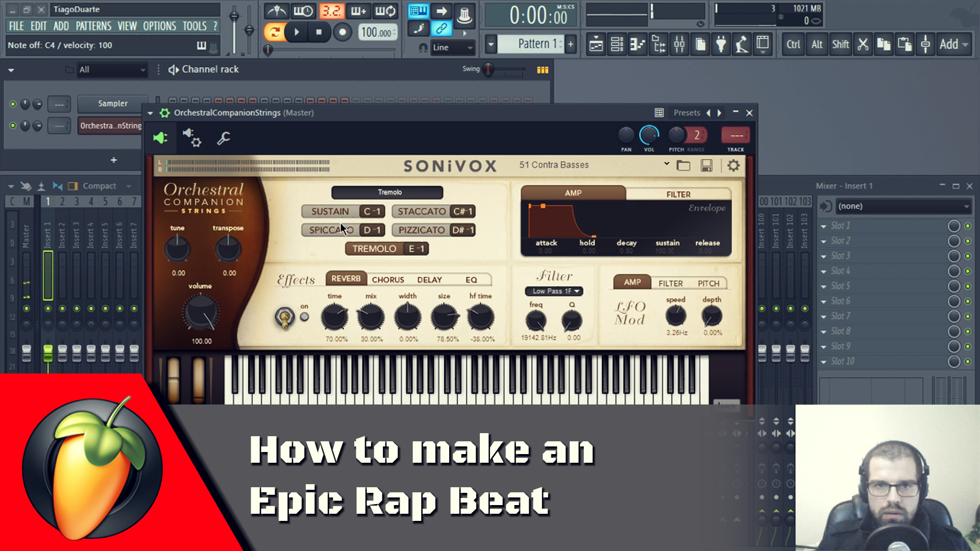The image size is (980, 551).
Task: Enable loop recording icon
Action: (386, 11)
